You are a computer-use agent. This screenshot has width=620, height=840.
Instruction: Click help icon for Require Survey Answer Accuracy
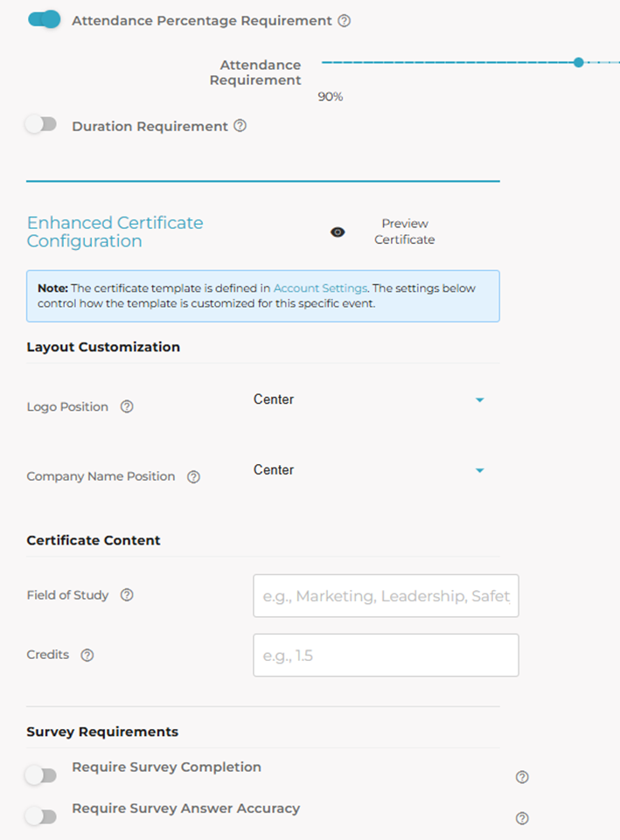click(522, 819)
